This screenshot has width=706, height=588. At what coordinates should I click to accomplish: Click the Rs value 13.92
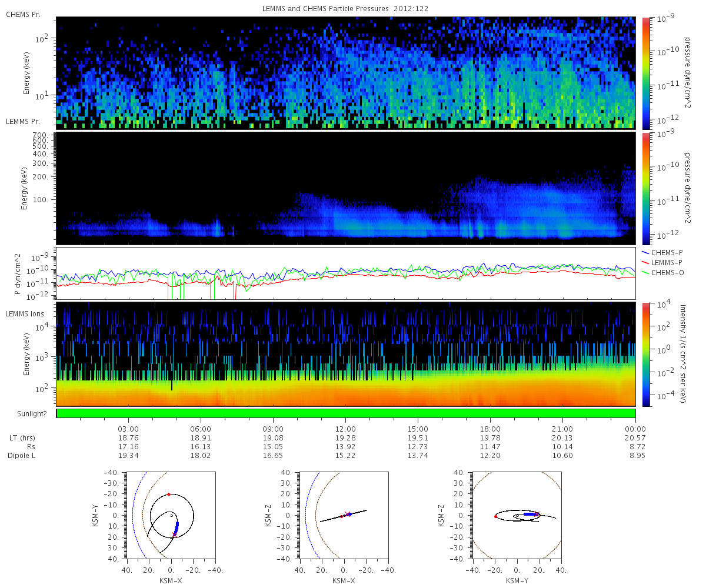(x=345, y=447)
